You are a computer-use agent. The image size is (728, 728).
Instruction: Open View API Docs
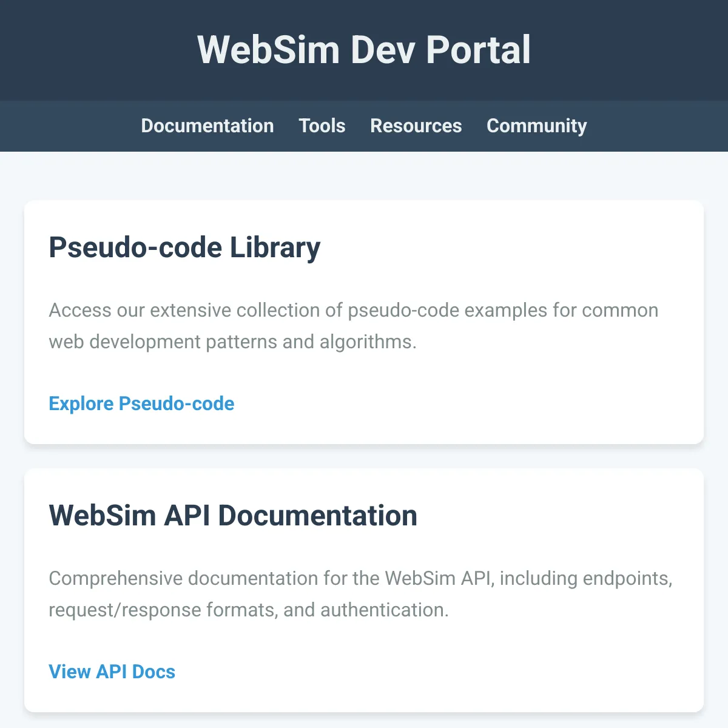[112, 672]
